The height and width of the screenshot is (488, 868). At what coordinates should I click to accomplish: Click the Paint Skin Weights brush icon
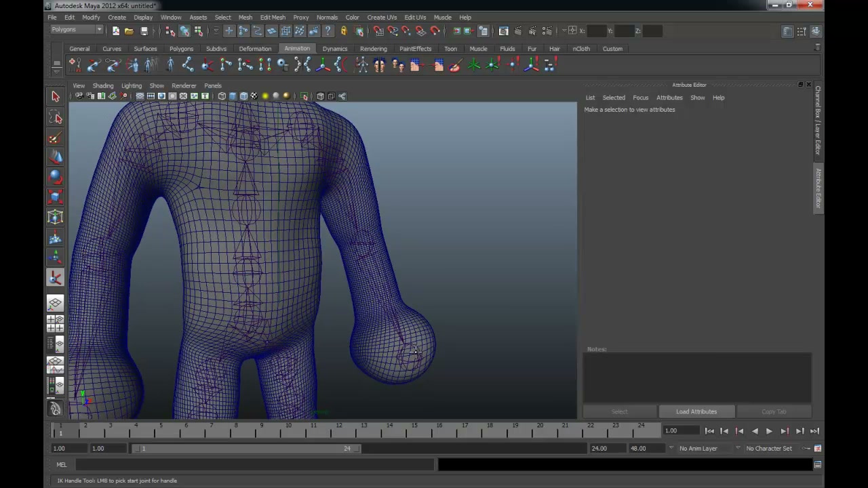(x=455, y=65)
